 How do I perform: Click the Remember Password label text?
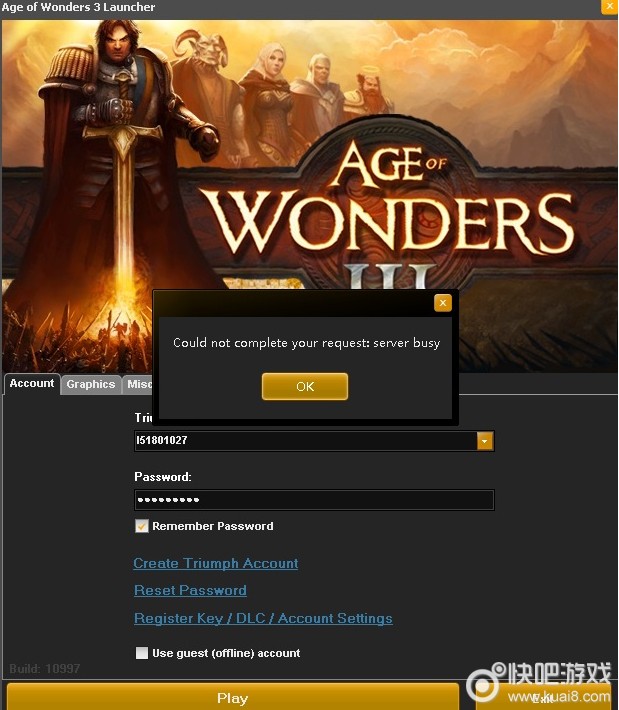pyautogui.click(x=212, y=526)
